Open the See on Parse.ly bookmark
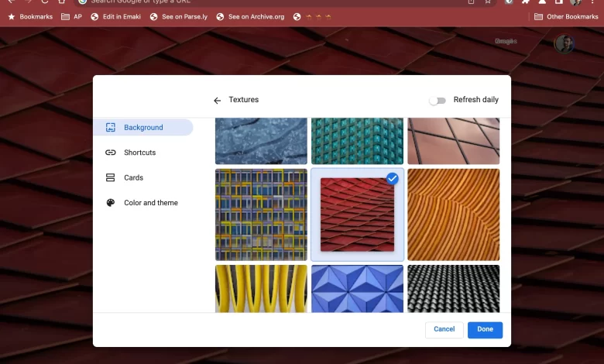This screenshot has width=604, height=364. (184, 16)
